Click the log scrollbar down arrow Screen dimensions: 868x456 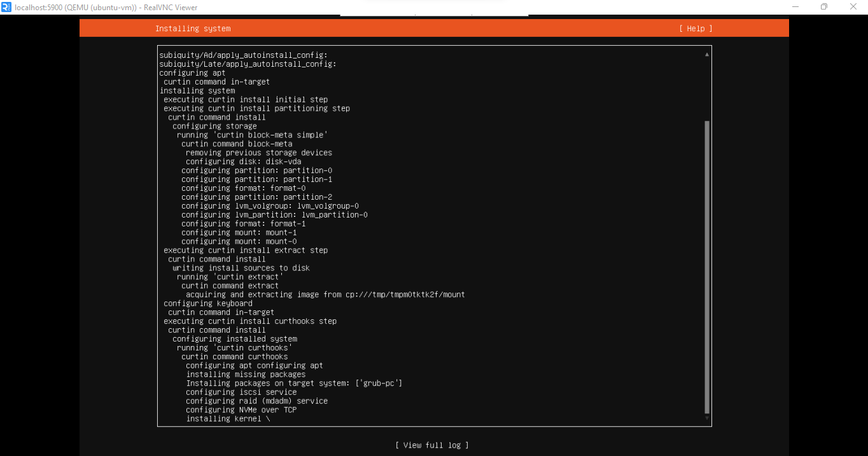pos(707,418)
